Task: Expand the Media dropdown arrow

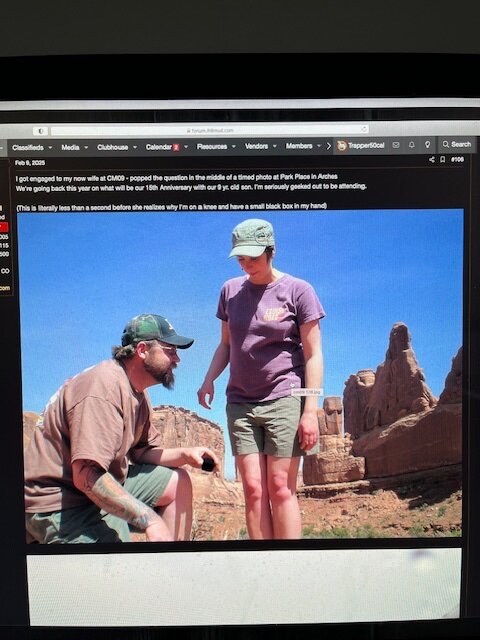Action: [86, 148]
